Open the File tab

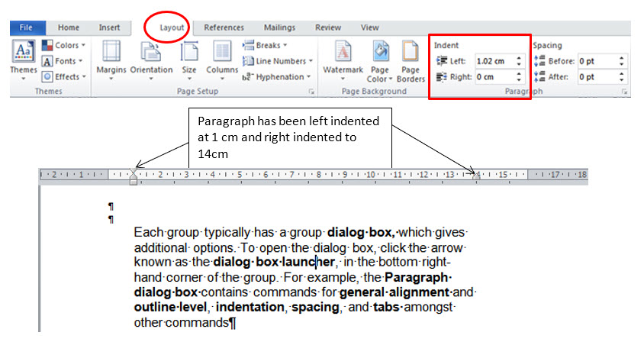pyautogui.click(x=27, y=27)
